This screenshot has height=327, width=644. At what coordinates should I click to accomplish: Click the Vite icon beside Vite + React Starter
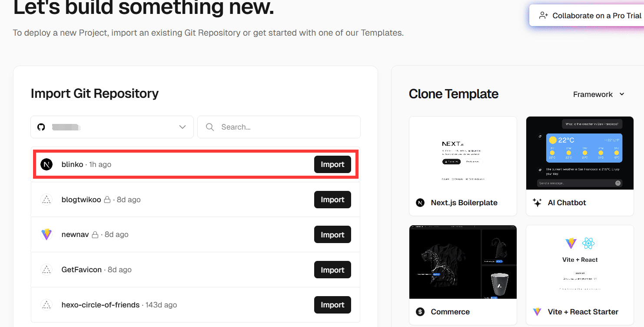[537, 312]
